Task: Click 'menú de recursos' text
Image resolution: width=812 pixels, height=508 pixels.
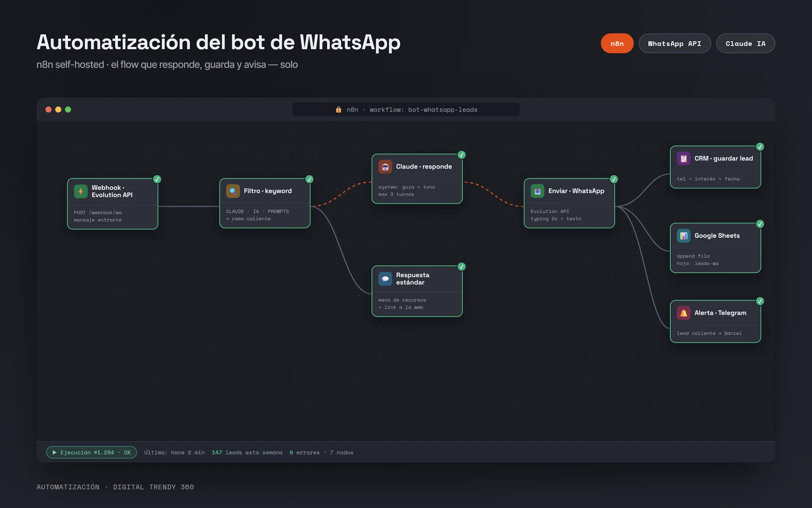Action: (x=402, y=300)
